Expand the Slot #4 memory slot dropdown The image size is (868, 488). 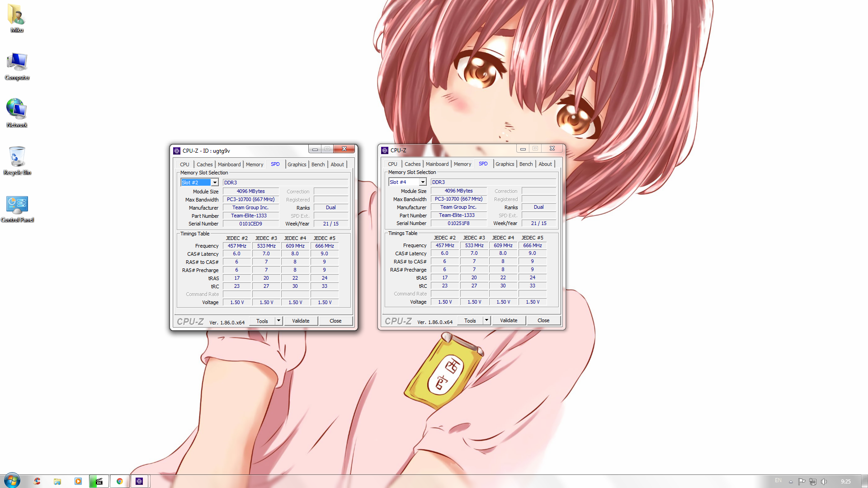coord(423,182)
